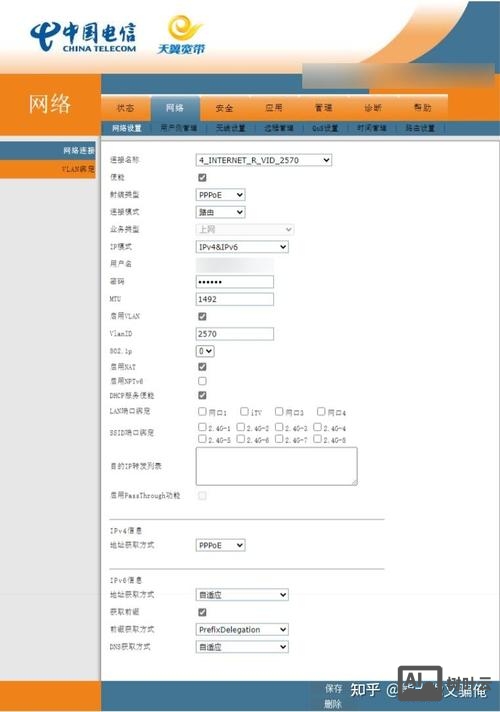Open the 路由设置 sub-menu item
This screenshot has height=712, width=500.
click(420, 128)
